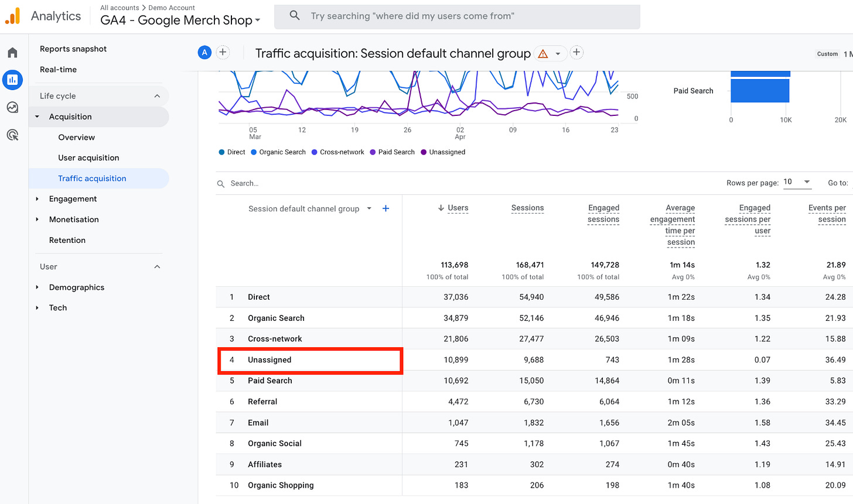The height and width of the screenshot is (504, 853).
Task: Add a comparison with the plus icon
Action: 223,53
